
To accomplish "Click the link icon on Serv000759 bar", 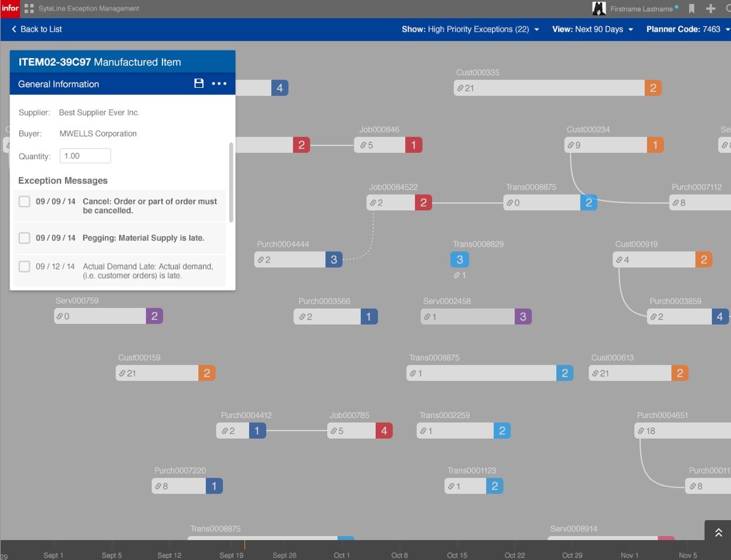I will pyautogui.click(x=59, y=316).
